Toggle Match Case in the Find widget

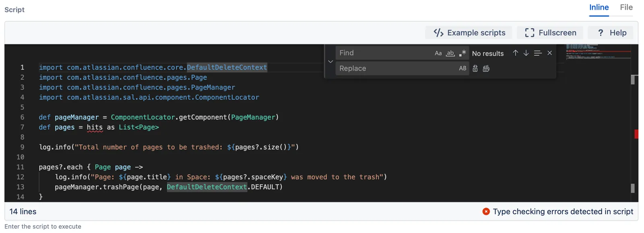pos(438,53)
